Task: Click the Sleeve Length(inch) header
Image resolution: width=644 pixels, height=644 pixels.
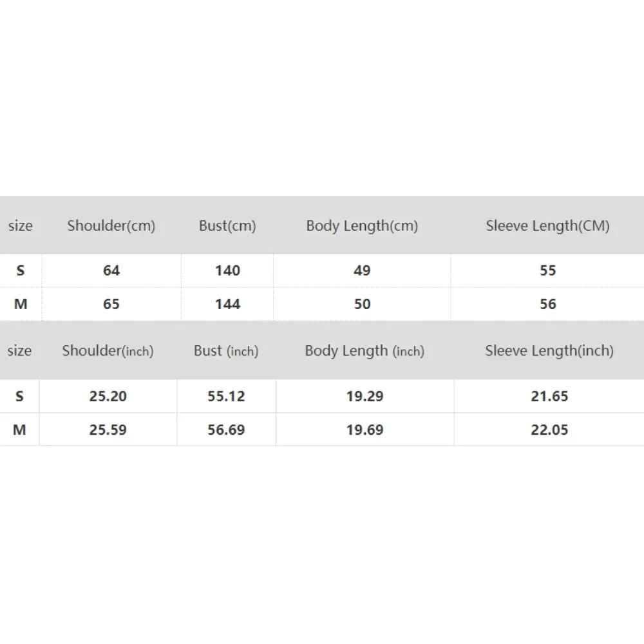Action: click(549, 351)
